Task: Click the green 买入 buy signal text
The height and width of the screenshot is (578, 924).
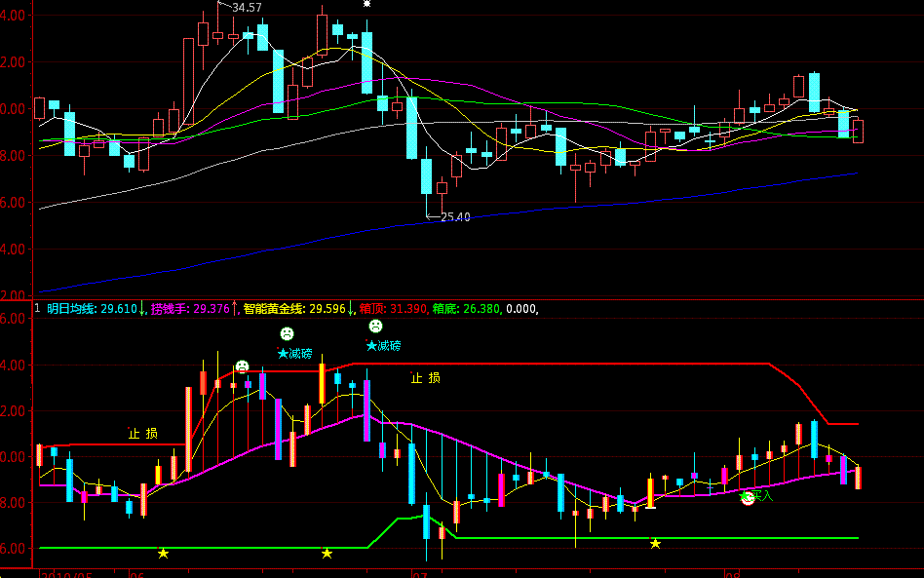Action: [762, 496]
